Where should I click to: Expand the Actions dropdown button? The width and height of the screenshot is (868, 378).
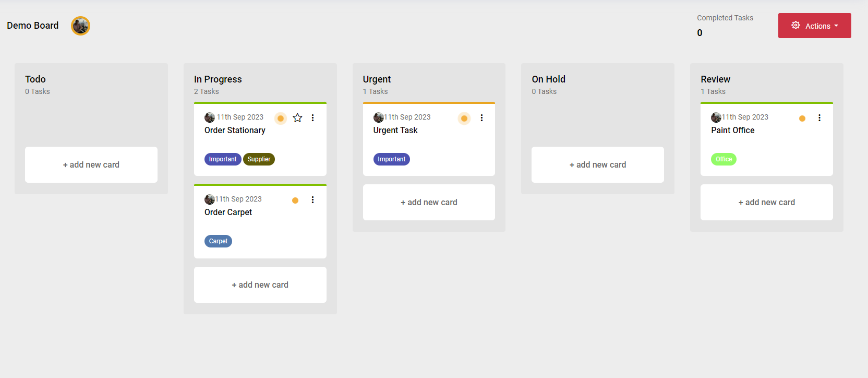814,26
